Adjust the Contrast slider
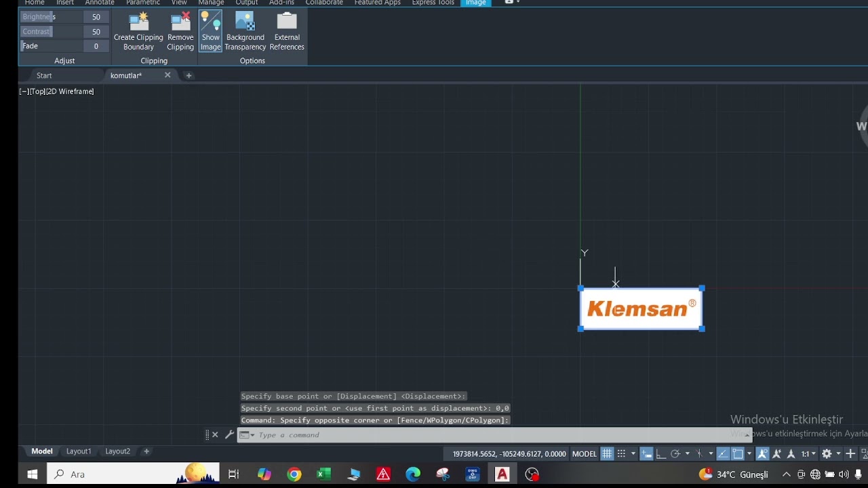This screenshot has width=868, height=488. click(51, 32)
